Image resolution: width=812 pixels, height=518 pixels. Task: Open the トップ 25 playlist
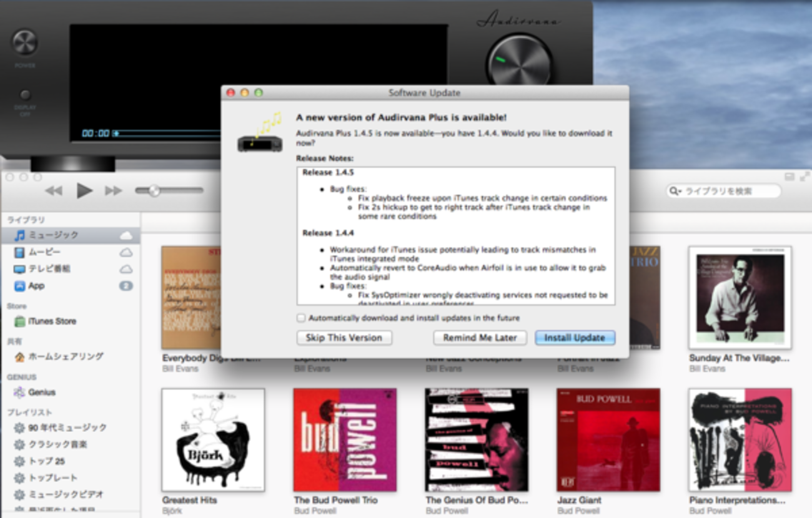[70, 462]
